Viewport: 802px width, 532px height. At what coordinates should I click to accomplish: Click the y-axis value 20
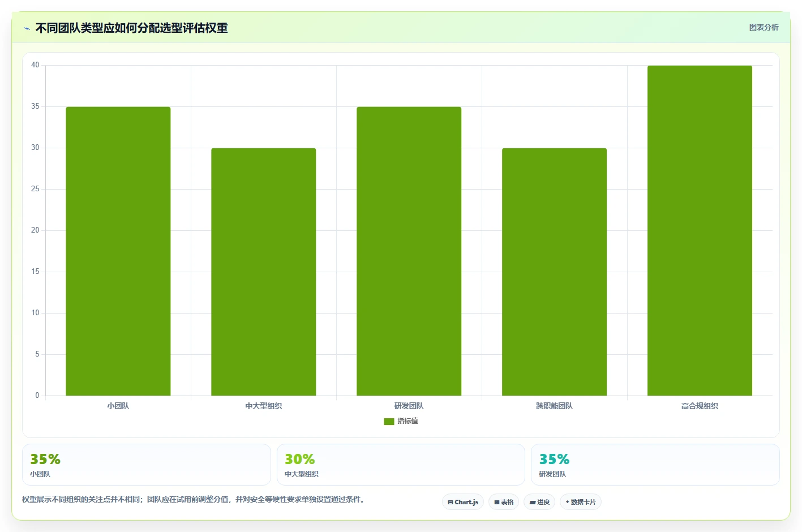click(35, 230)
